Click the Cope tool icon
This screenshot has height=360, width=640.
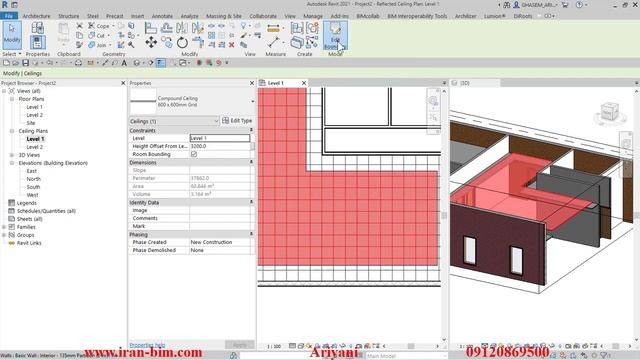[92, 26]
